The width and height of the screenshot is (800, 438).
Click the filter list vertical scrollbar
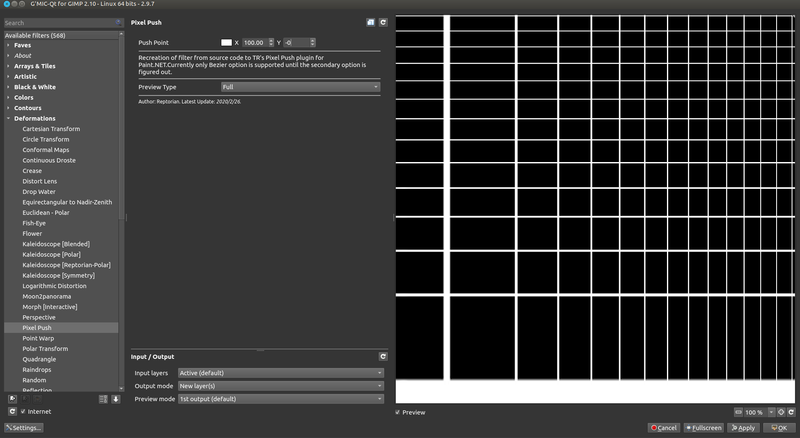point(121,128)
